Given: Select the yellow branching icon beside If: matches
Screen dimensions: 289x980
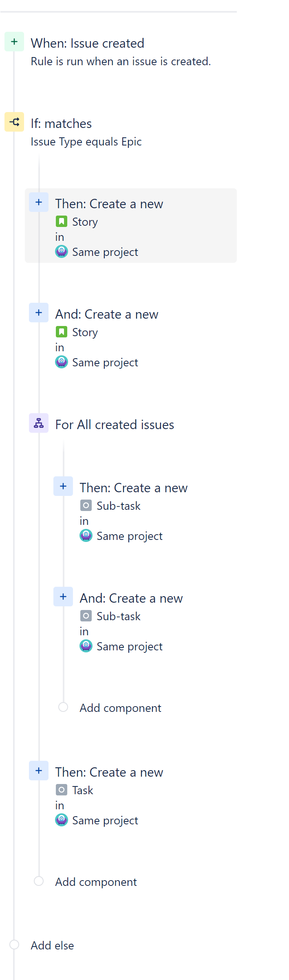Looking at the screenshot, I should click(14, 122).
